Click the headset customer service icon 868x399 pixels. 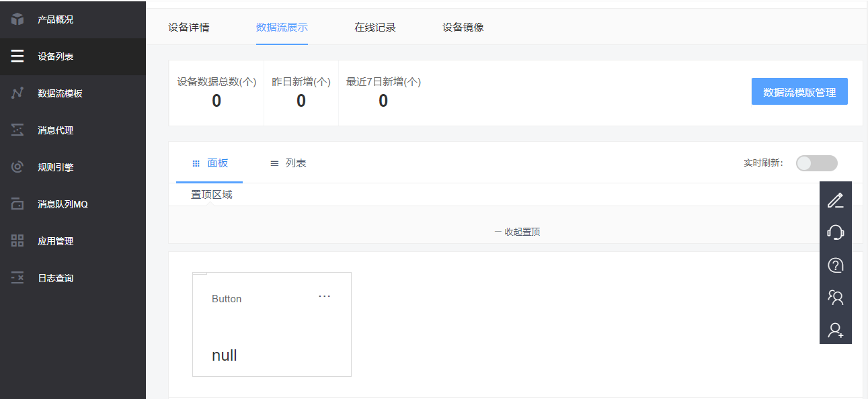[x=836, y=232]
